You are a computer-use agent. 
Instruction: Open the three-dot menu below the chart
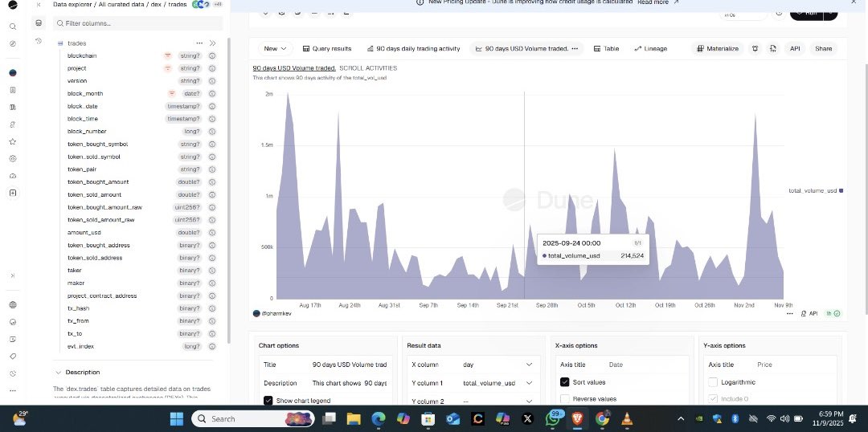click(x=790, y=314)
